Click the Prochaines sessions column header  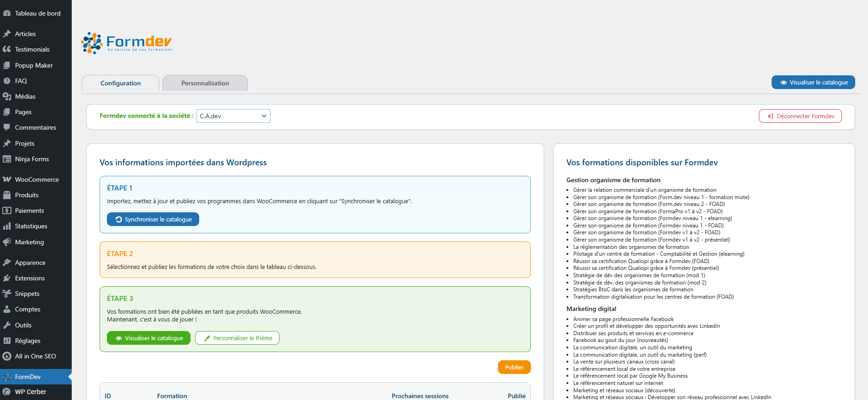[x=420, y=396]
